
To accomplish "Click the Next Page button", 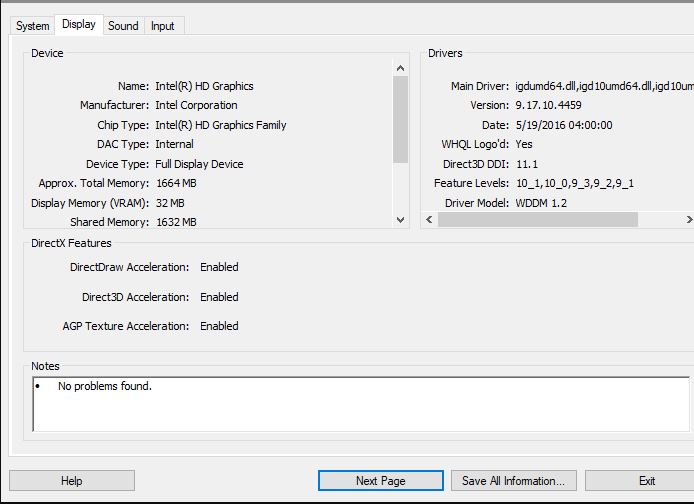I will click(381, 481).
